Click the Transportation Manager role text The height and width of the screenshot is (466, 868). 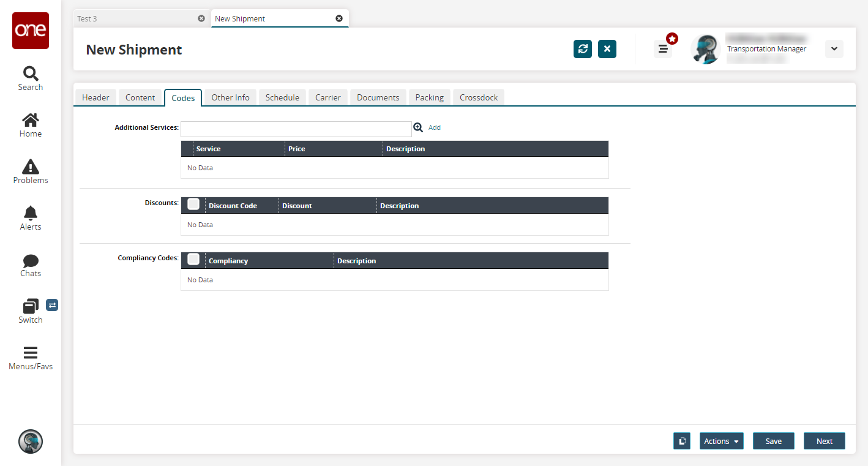click(x=766, y=49)
